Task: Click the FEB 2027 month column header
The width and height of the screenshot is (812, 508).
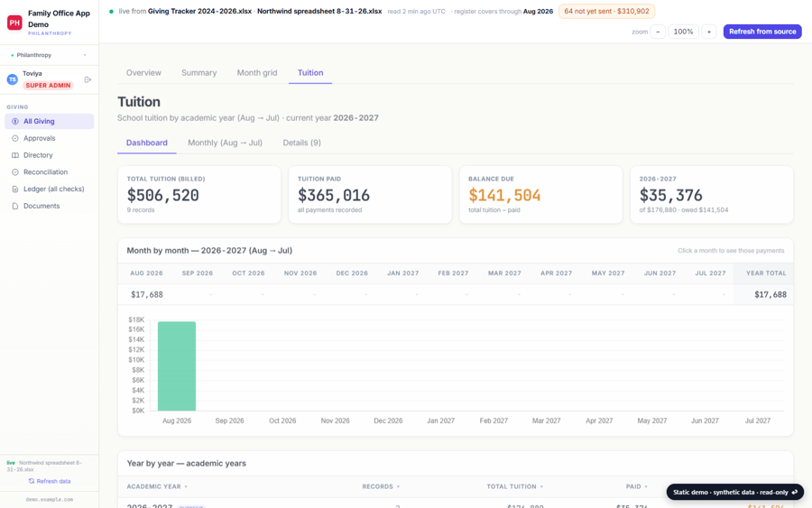Action: pyautogui.click(x=453, y=273)
